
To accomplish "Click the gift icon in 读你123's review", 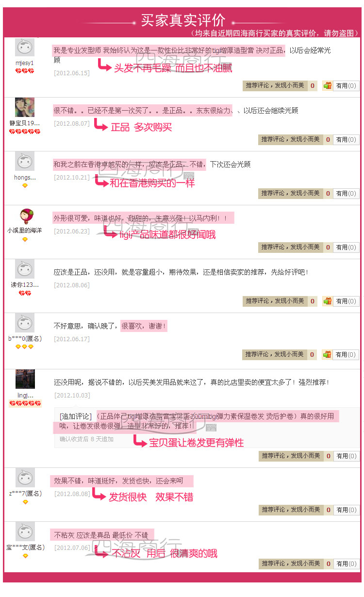I will click(328, 301).
